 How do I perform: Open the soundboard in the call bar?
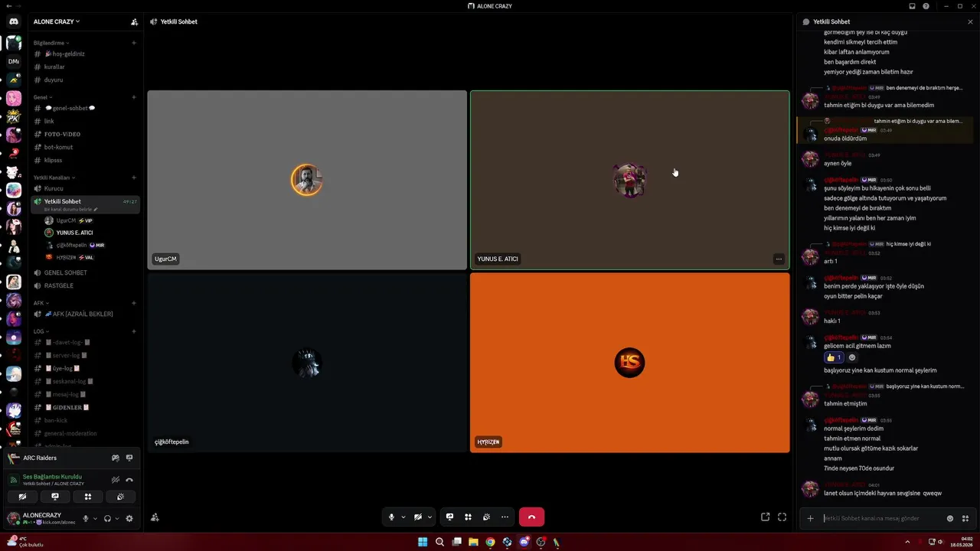point(486,517)
